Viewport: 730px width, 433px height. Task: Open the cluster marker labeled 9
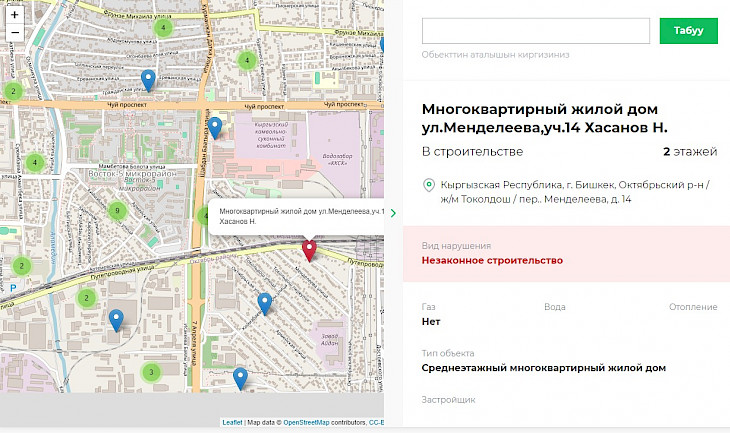[118, 211]
